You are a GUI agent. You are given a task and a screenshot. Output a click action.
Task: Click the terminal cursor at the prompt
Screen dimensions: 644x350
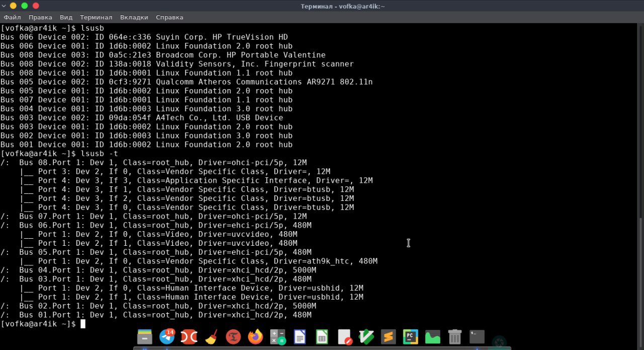click(x=83, y=324)
